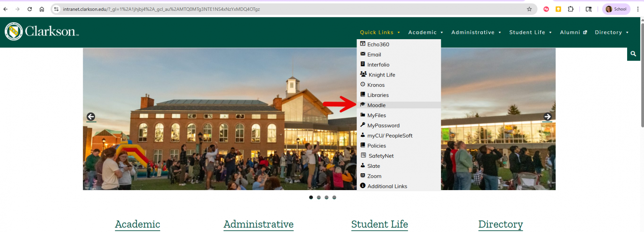Expand the Academic dropdown menu

tap(426, 33)
